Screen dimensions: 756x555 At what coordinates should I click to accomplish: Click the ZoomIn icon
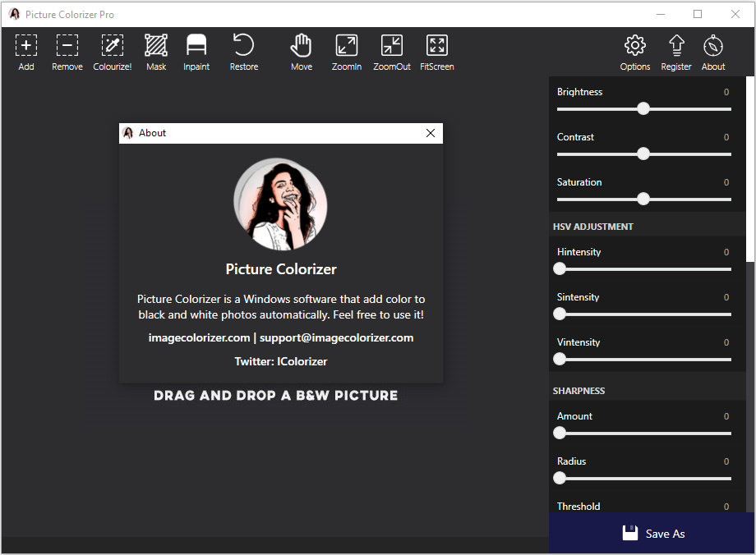point(347,46)
